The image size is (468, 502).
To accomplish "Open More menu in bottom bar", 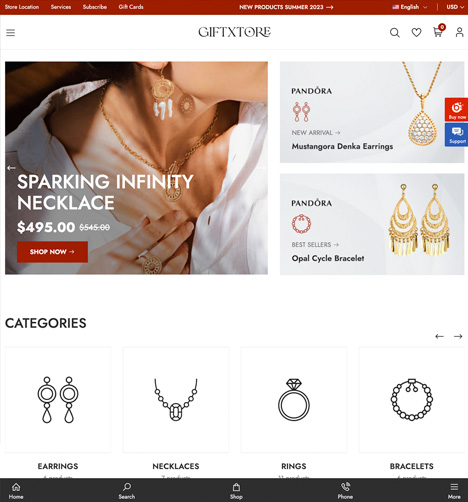I will (x=454, y=491).
